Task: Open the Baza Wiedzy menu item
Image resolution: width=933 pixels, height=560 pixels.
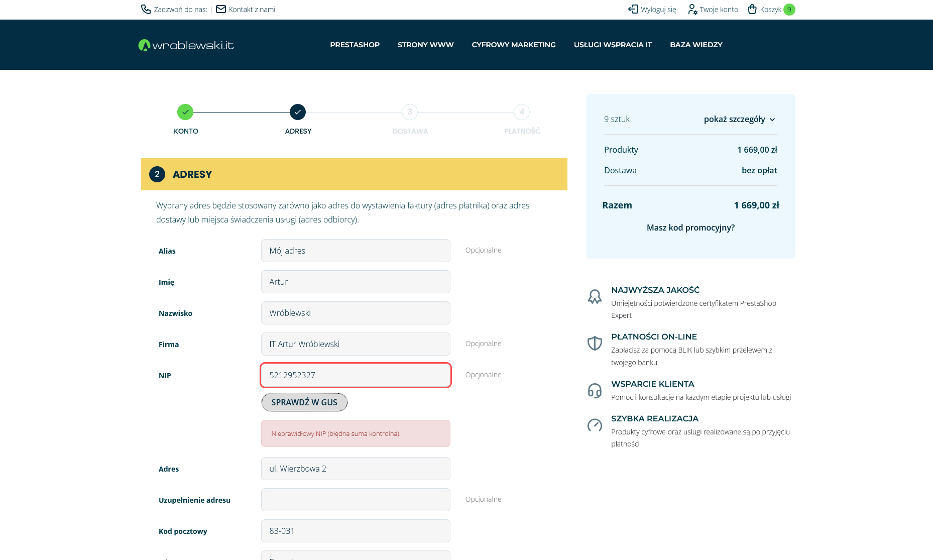Action: (x=696, y=45)
